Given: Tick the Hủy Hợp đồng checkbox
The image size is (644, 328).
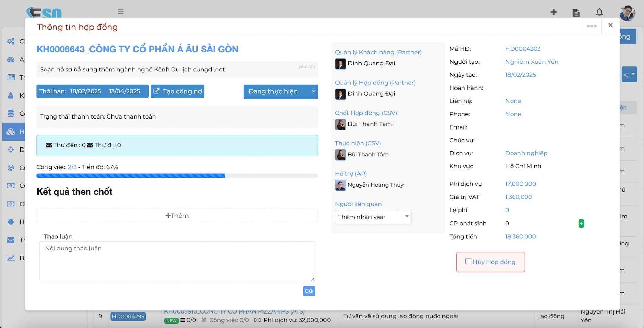Looking at the screenshot, I should (x=468, y=261).
